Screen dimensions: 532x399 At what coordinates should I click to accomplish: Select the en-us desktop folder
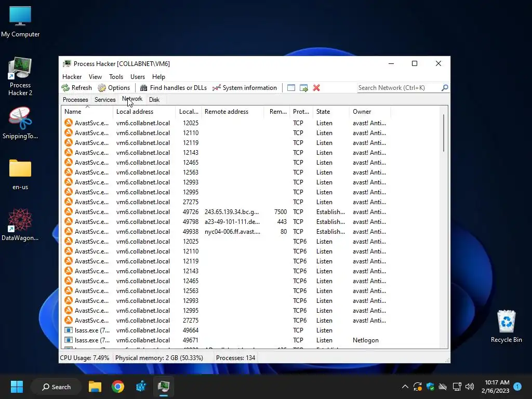[20, 175]
